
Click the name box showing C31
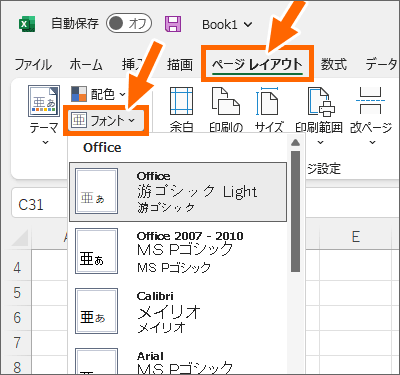pos(39,204)
